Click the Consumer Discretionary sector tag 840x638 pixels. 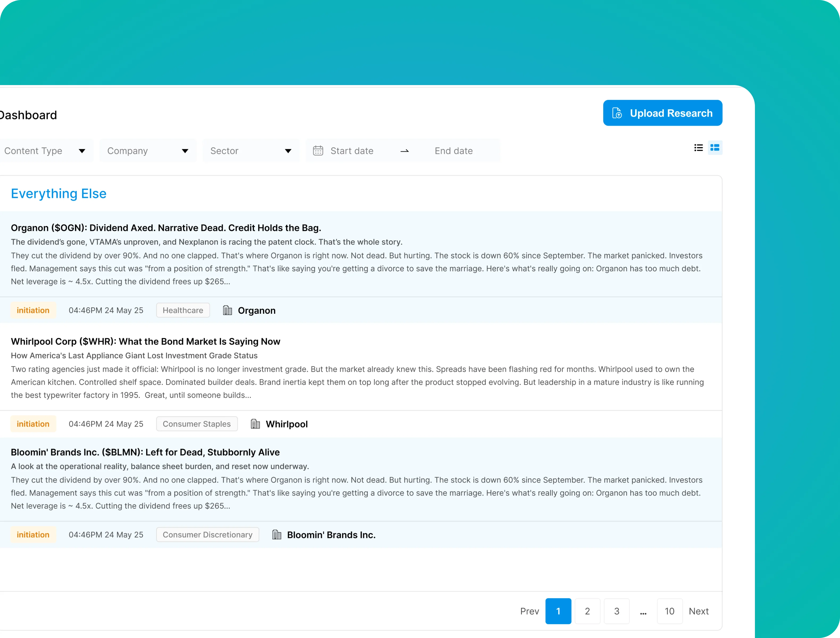click(x=208, y=535)
